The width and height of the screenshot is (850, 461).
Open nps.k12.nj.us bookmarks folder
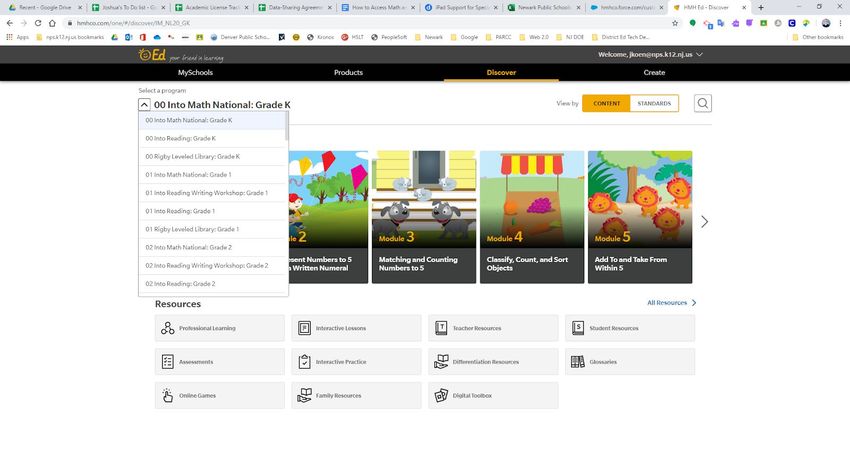coord(70,37)
